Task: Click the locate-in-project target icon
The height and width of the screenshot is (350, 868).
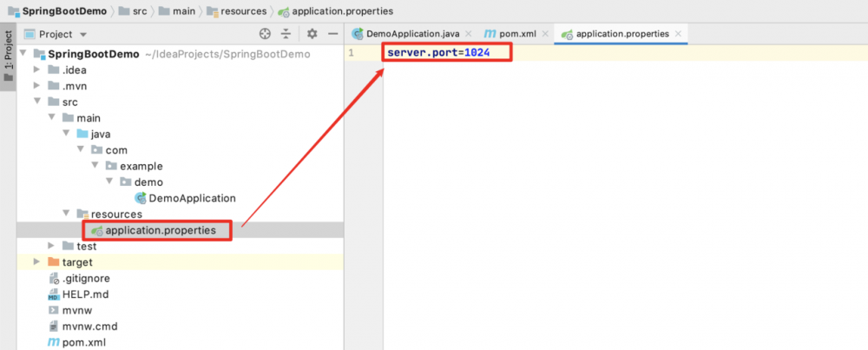Action: (265, 34)
